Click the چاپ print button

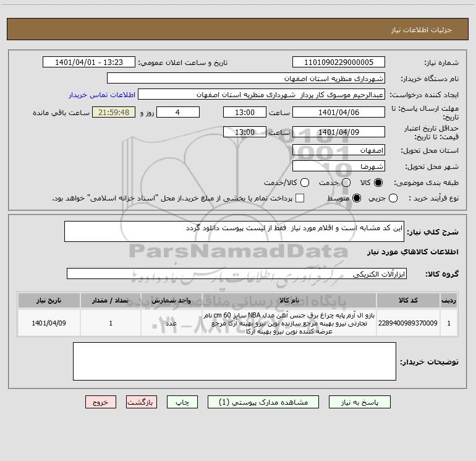(x=182, y=402)
